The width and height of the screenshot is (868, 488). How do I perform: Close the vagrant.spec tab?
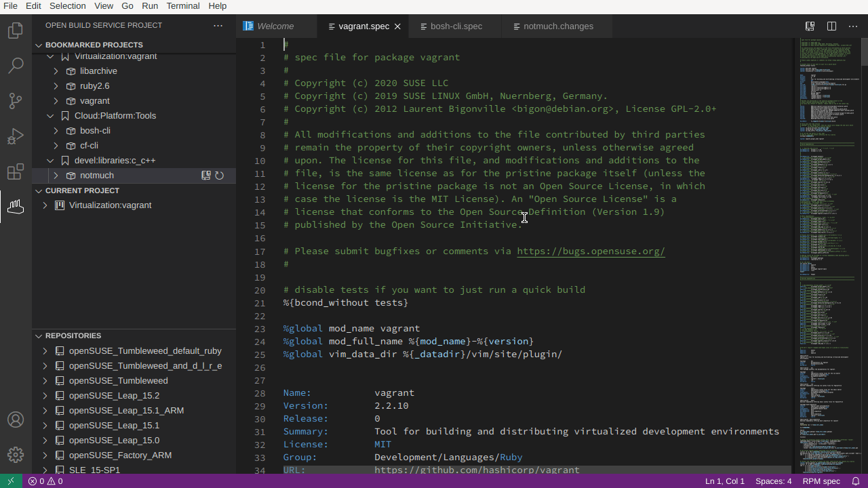tap(397, 26)
